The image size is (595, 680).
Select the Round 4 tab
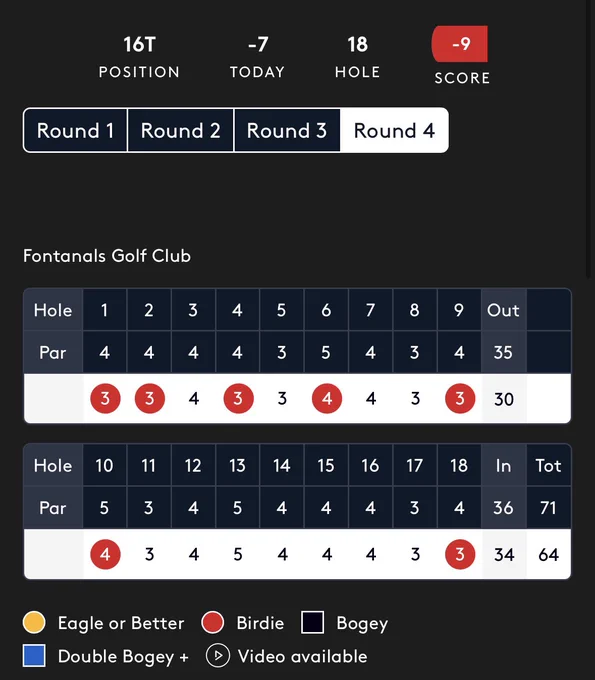[x=394, y=131]
